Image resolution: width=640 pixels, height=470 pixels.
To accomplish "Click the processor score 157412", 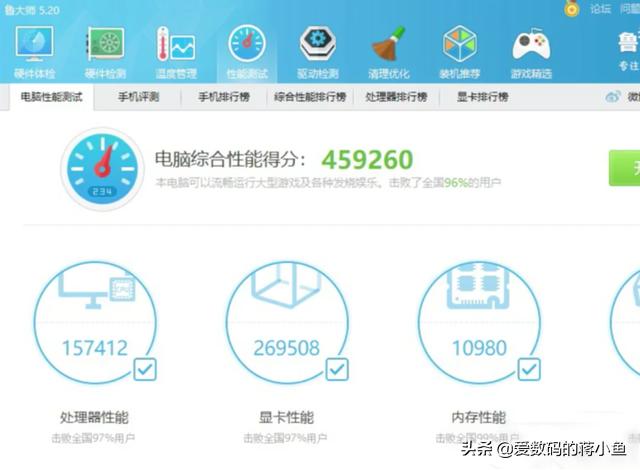I will click(95, 348).
